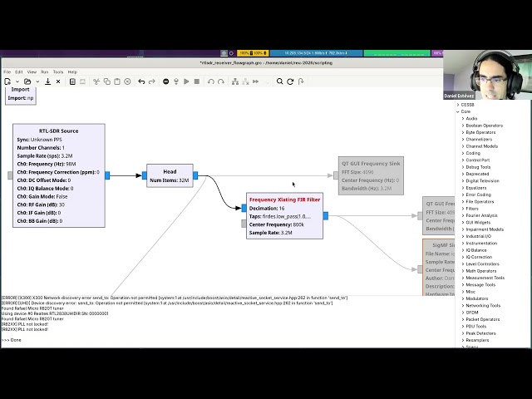Click the Xlating FIR Filter blue output port
532x399 pixels.
pyautogui.click(x=326, y=216)
